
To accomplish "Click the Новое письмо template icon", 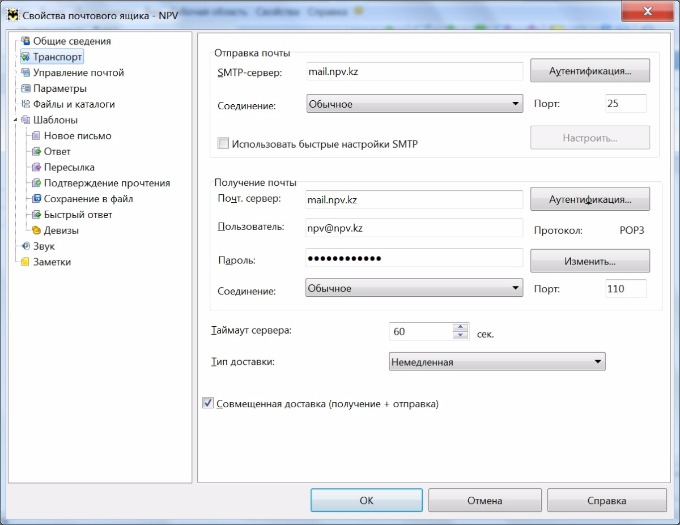I will click(36, 136).
